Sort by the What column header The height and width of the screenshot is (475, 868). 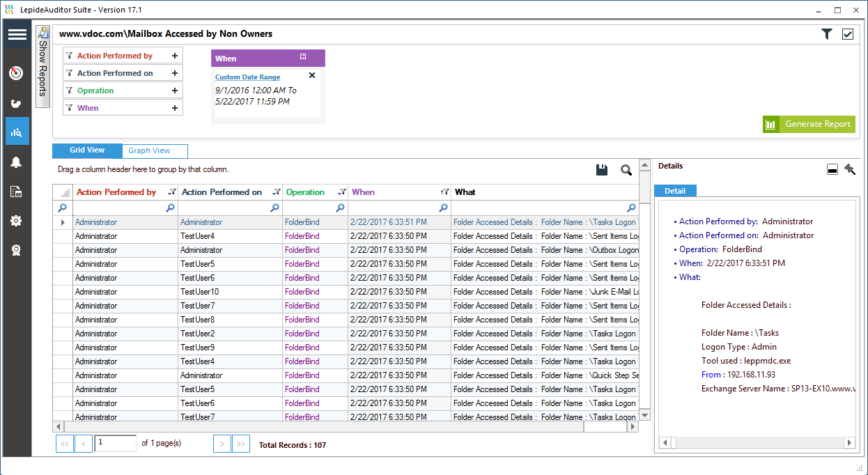pyautogui.click(x=545, y=192)
